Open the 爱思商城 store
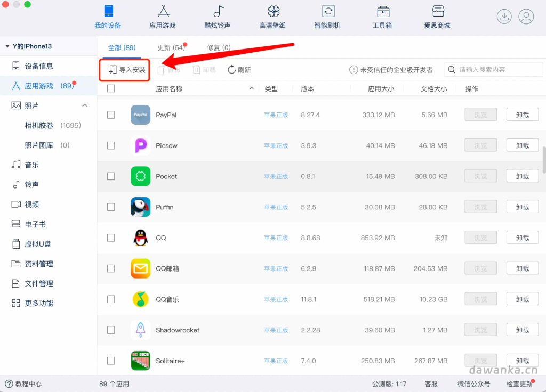This screenshot has height=392, width=546. (x=437, y=17)
